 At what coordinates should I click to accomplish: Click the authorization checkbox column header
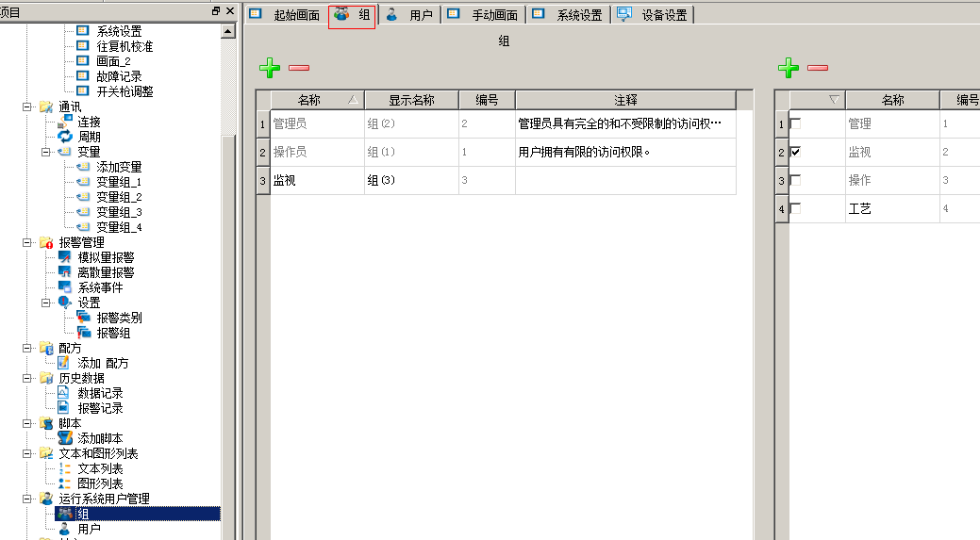pyautogui.click(x=818, y=100)
